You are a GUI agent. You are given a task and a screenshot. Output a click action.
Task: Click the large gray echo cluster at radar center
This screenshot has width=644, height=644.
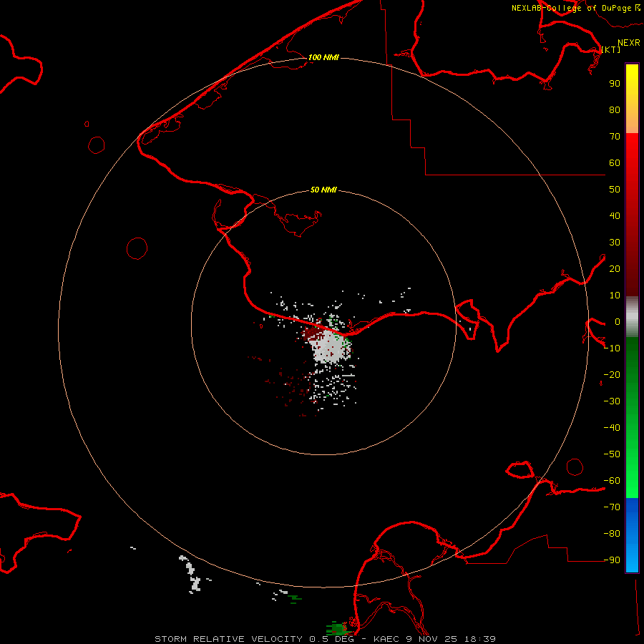(328, 348)
